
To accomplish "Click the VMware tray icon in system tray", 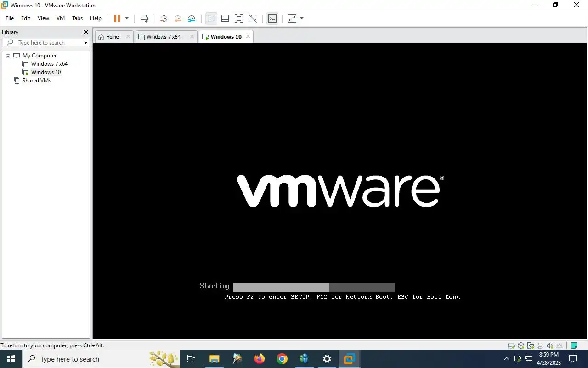I will (x=518, y=359).
